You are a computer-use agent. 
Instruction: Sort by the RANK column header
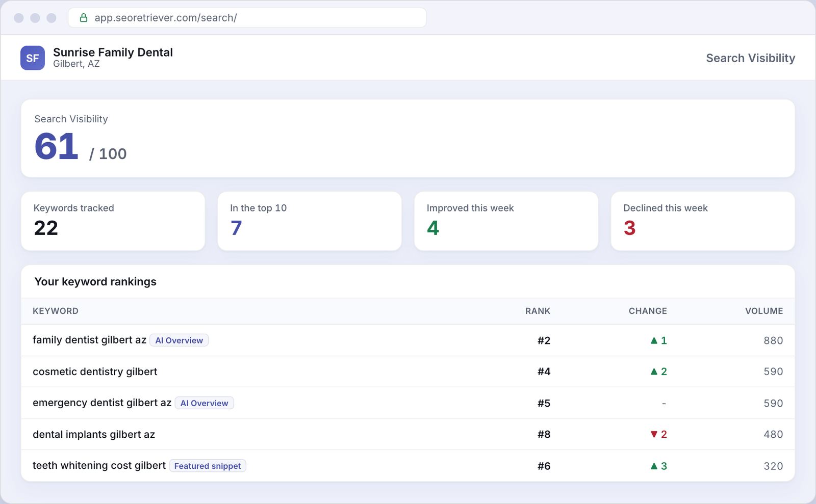538,311
